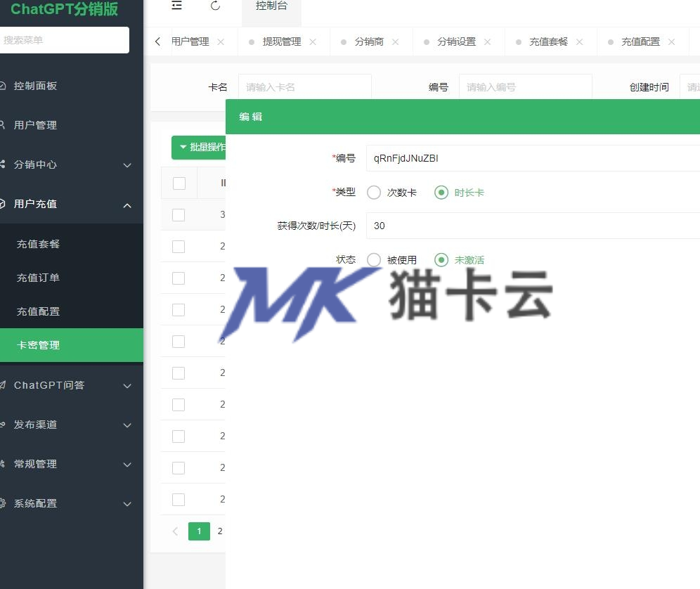Expand the 系统配置 menu chevron
The image size is (700, 589).
tap(127, 504)
